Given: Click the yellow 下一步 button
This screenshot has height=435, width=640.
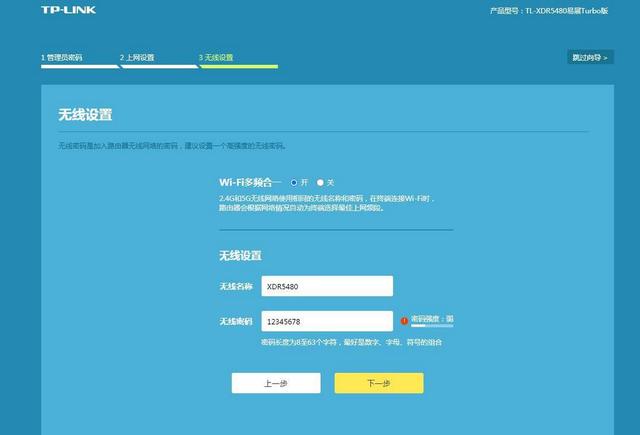Looking at the screenshot, I should [x=379, y=383].
